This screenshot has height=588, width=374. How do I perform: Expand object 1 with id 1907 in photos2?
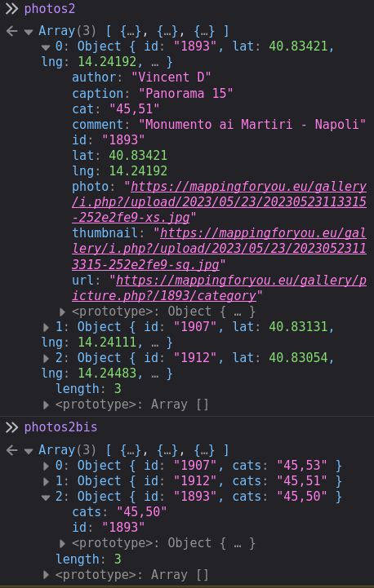(x=47, y=327)
